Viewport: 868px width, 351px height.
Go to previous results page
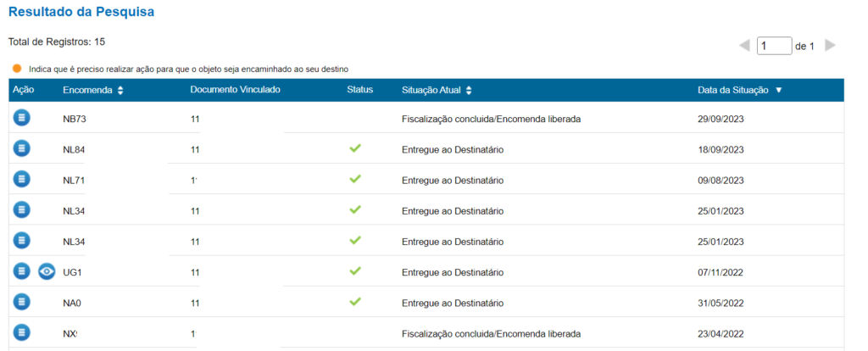click(744, 46)
